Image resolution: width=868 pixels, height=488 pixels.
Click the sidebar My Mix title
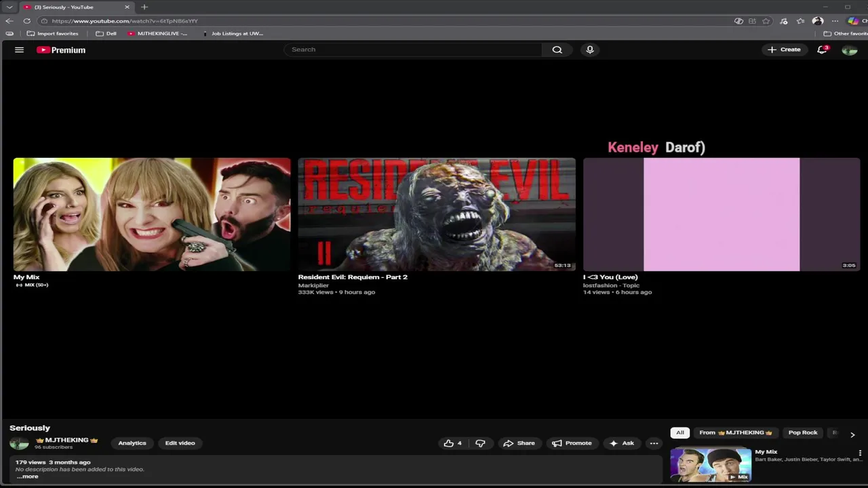point(766,451)
